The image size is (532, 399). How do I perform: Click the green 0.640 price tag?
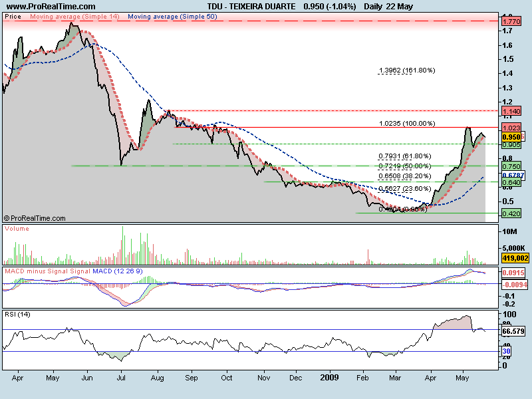point(511,182)
